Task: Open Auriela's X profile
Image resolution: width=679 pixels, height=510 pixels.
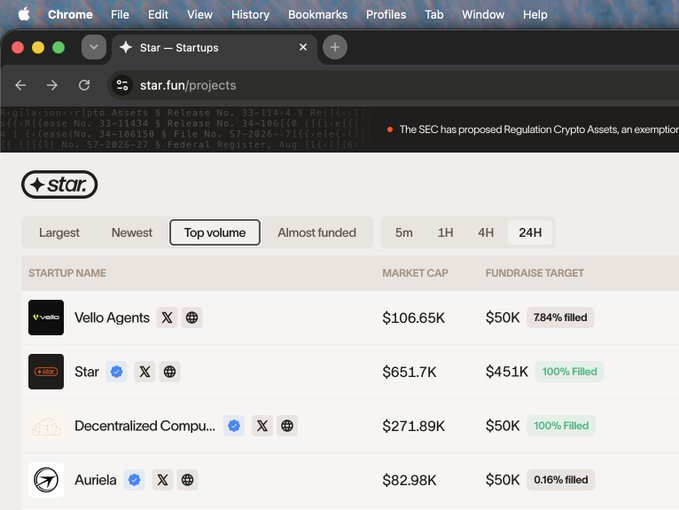Action: (163, 480)
